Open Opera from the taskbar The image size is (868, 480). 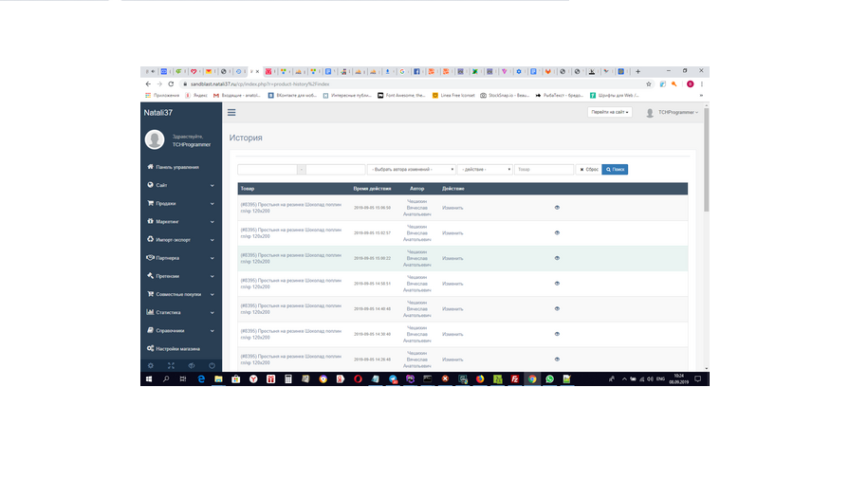(359, 379)
